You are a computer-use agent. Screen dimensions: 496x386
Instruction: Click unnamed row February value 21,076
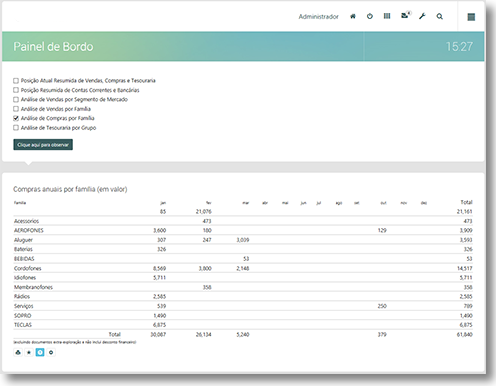click(x=203, y=211)
